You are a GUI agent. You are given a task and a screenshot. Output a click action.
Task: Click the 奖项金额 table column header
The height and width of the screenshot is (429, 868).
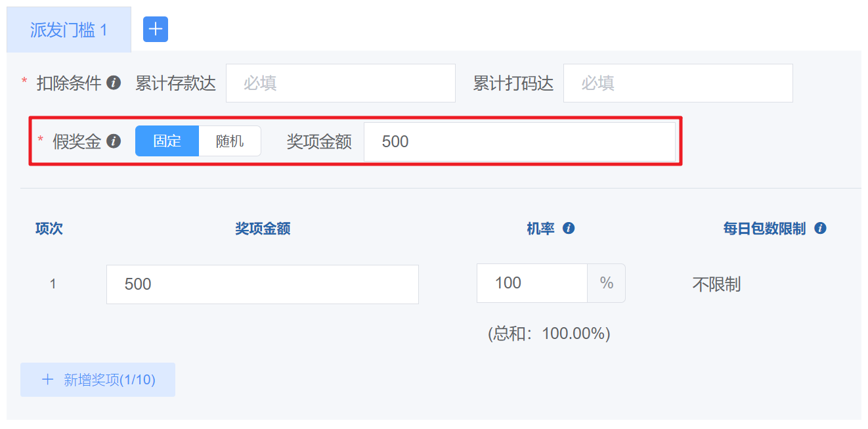263,229
